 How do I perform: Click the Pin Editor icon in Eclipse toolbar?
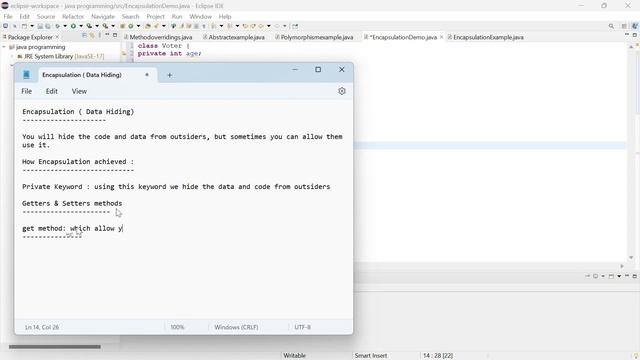click(295, 26)
